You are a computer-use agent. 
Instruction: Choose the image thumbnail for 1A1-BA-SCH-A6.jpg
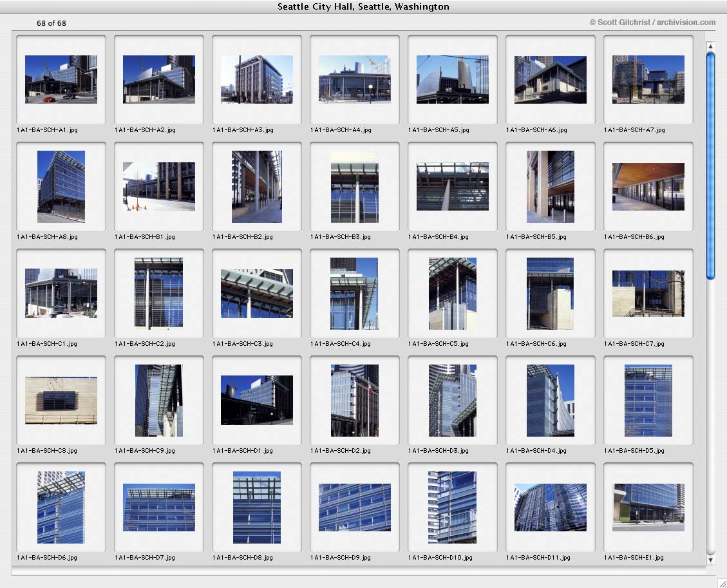(x=551, y=79)
